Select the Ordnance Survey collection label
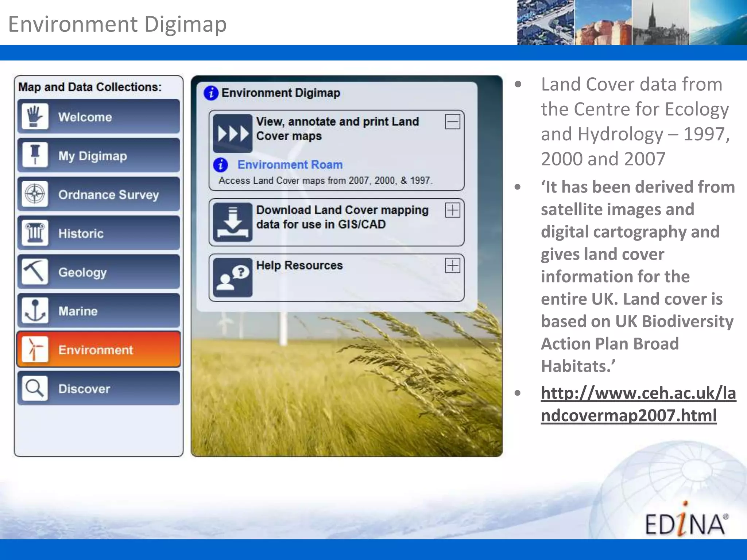The width and height of the screenshot is (747, 560). click(x=109, y=195)
